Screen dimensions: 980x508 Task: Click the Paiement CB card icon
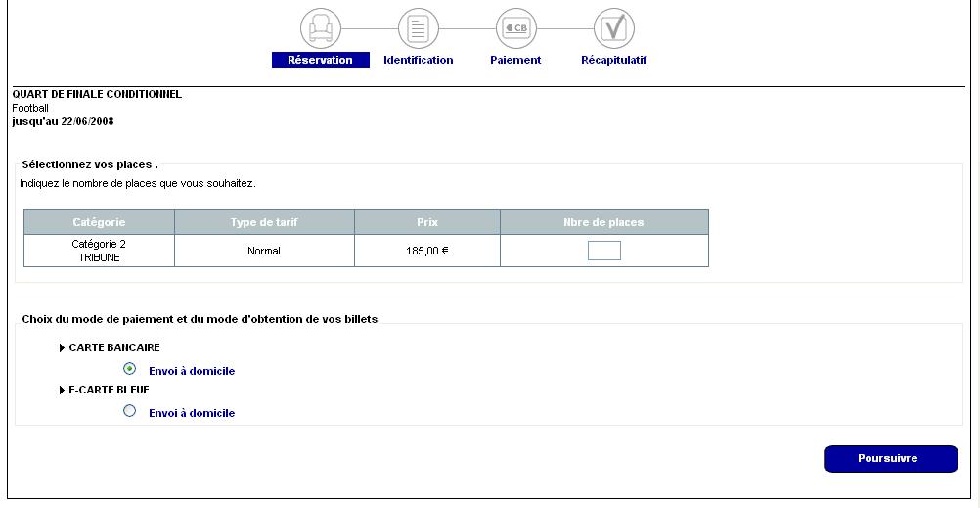(516, 28)
